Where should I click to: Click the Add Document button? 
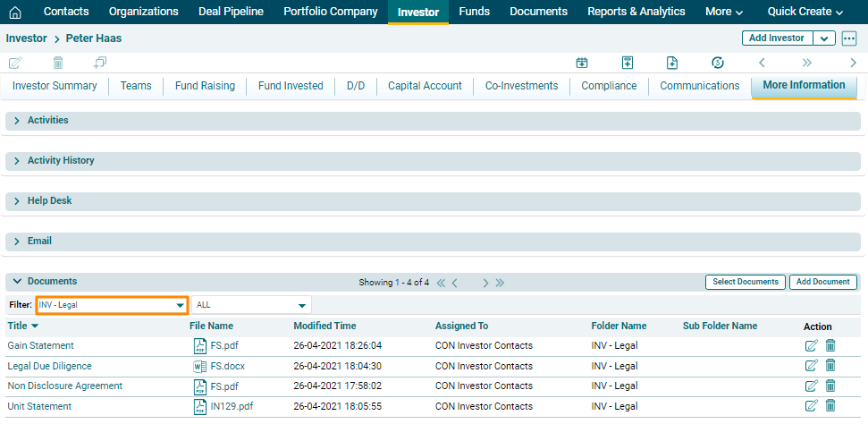(822, 282)
